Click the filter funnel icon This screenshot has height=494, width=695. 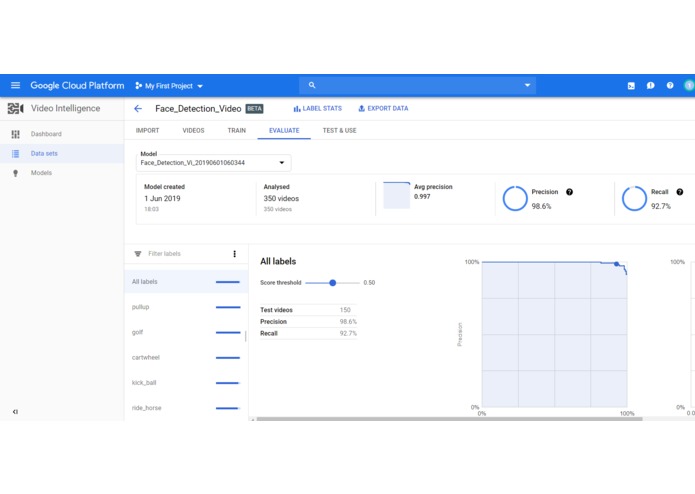138,254
